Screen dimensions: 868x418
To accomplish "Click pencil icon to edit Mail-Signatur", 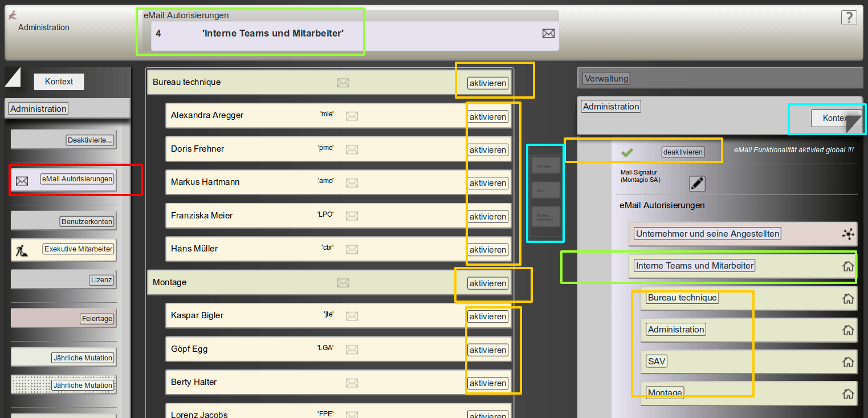I will [697, 184].
